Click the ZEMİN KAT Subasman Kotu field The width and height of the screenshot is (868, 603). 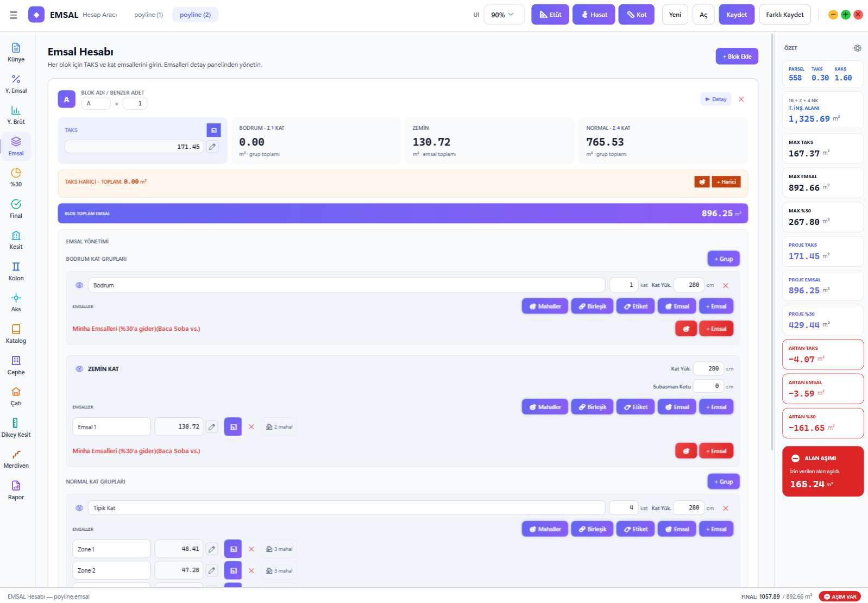709,386
